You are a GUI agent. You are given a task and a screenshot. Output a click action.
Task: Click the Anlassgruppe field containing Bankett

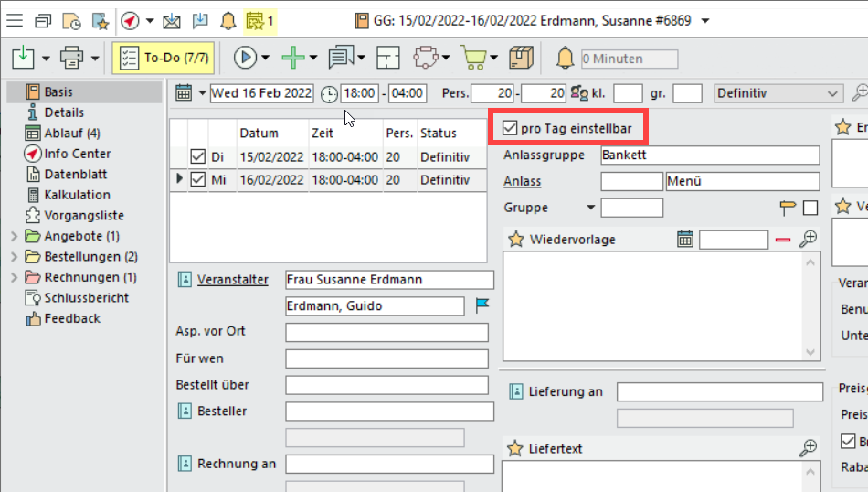point(710,155)
